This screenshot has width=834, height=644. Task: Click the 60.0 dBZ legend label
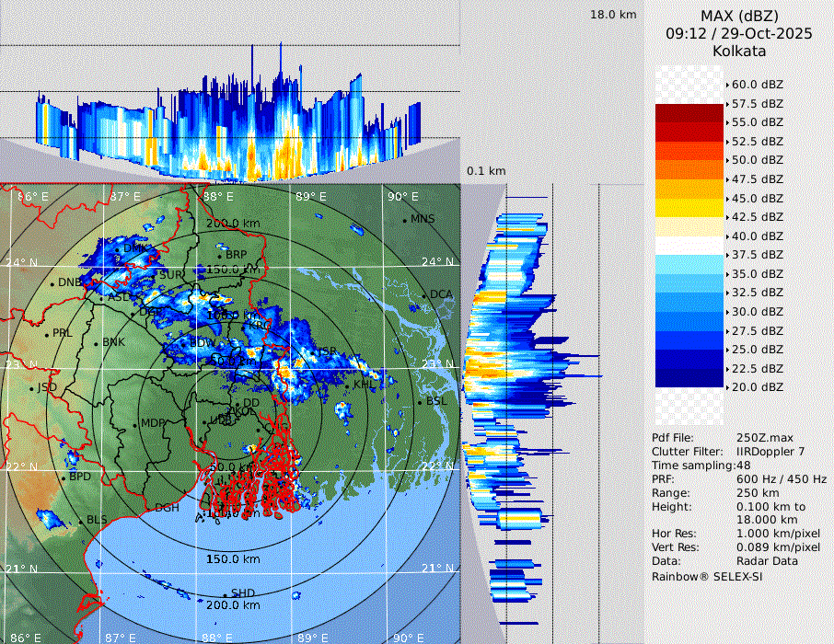(757, 85)
